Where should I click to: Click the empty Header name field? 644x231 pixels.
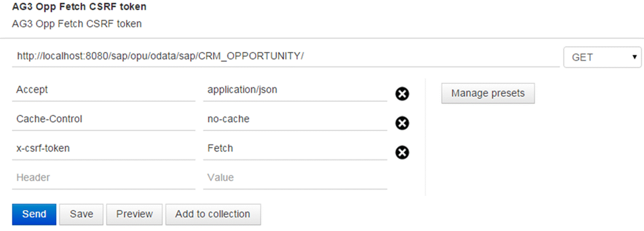click(x=103, y=178)
